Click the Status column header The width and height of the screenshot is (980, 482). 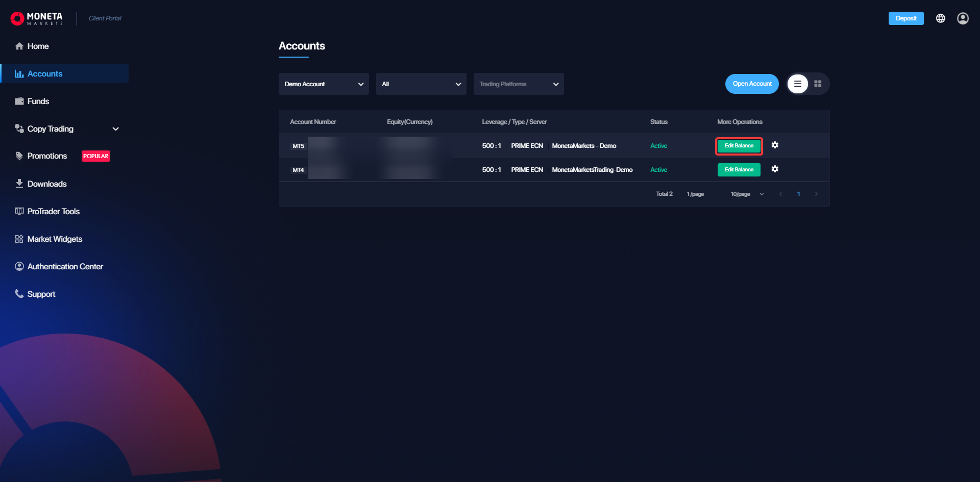659,122
